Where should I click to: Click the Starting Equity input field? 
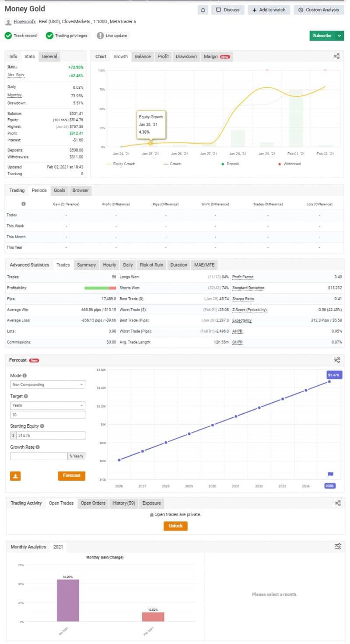tap(50, 436)
